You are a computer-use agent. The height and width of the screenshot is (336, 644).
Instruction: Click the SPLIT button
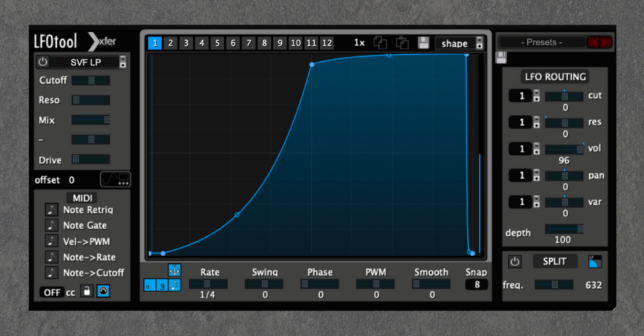555,262
